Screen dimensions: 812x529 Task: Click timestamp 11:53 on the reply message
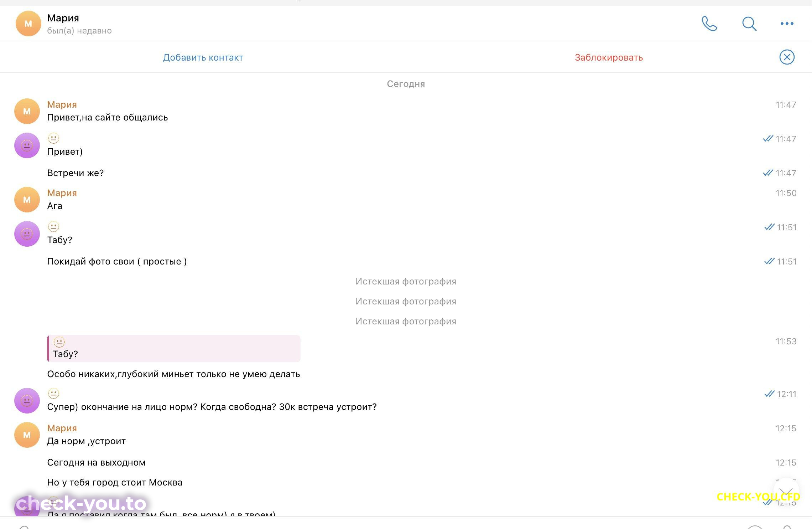click(786, 341)
